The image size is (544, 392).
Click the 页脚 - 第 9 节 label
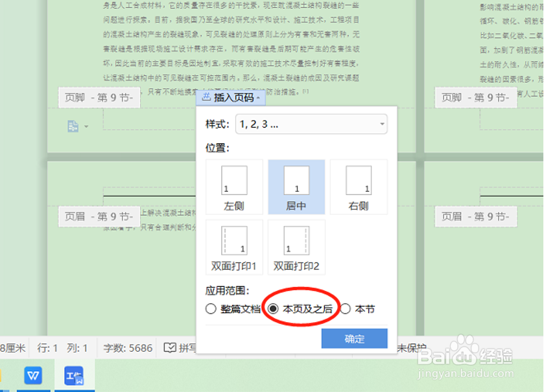pyautogui.click(x=99, y=97)
